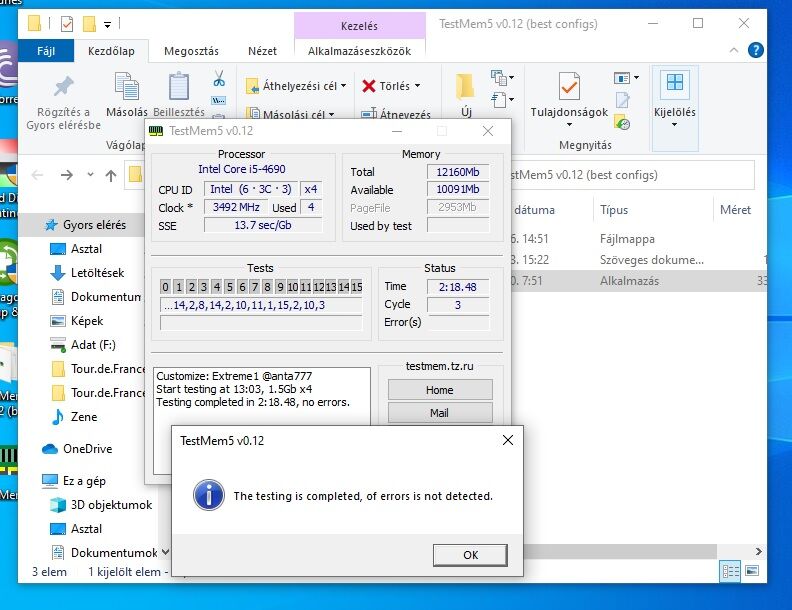Open Letöltések in the sidebar
This screenshot has height=610, width=792.
tap(97, 273)
